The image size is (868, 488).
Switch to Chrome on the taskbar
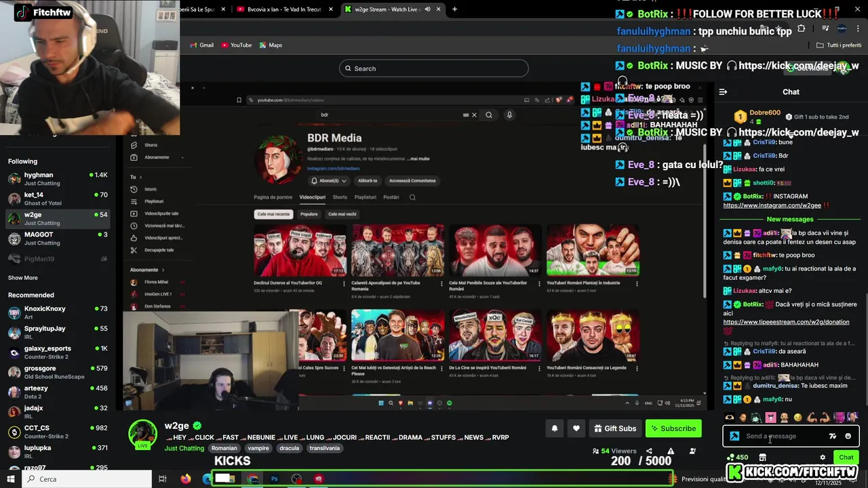(253, 479)
